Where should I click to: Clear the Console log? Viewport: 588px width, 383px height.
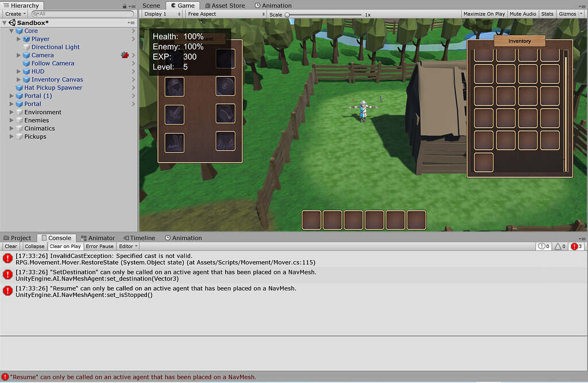[x=10, y=246]
